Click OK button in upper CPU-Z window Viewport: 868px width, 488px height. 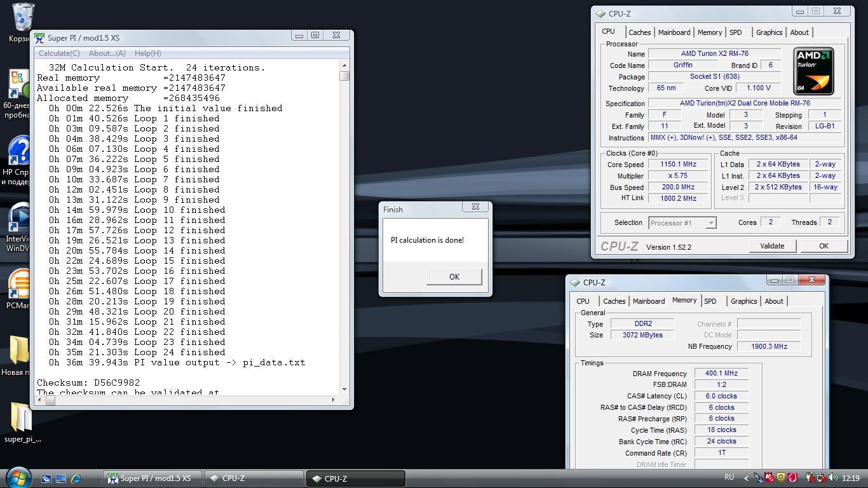[824, 246]
